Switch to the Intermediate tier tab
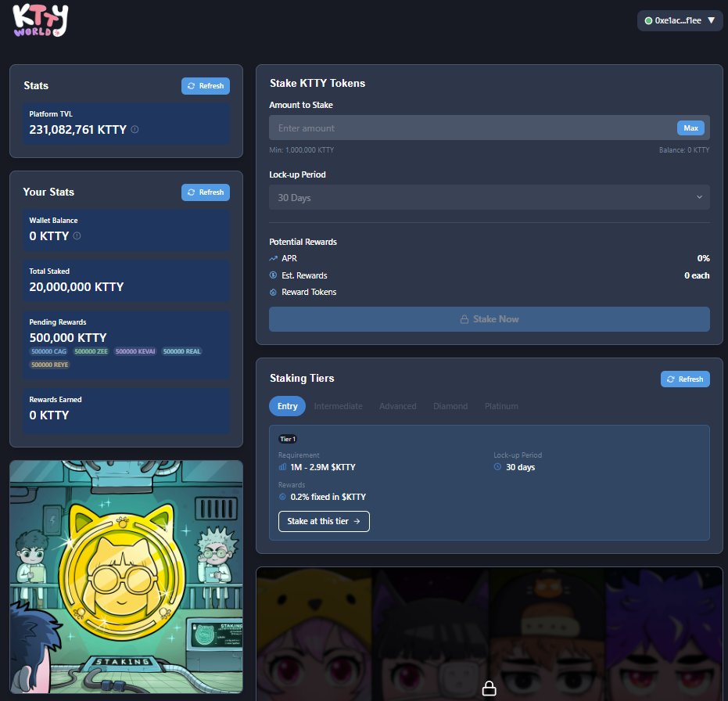The width and height of the screenshot is (728, 701). pos(338,406)
